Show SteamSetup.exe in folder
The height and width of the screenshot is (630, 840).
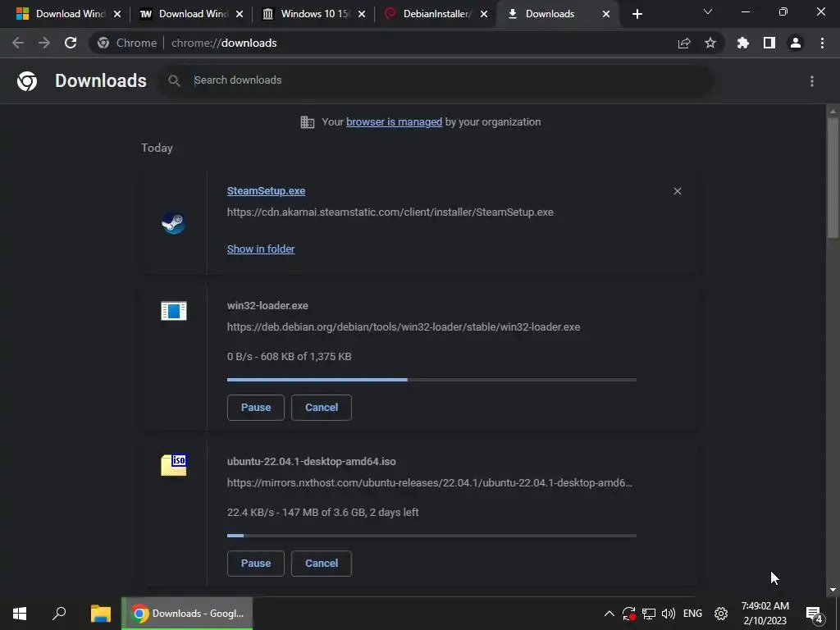261,249
